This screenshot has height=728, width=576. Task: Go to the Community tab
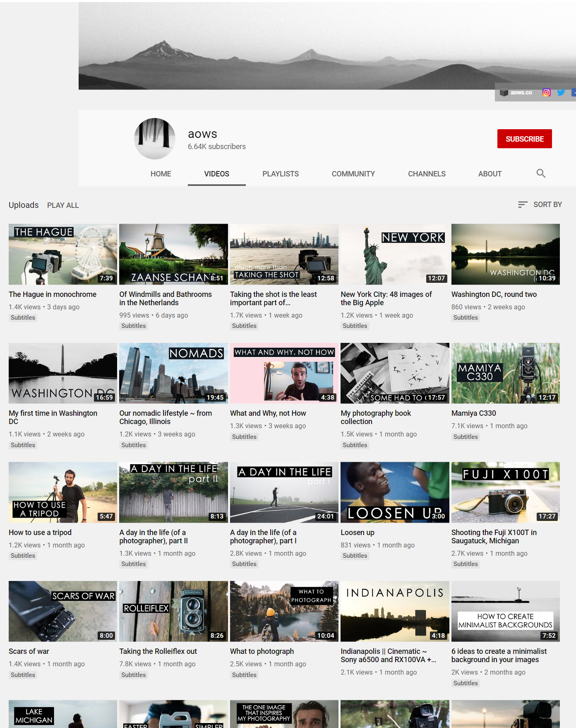pyautogui.click(x=353, y=174)
